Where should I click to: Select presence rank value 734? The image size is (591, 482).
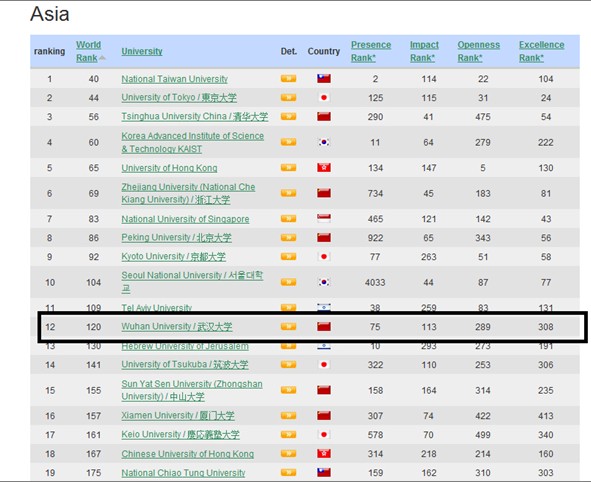(375, 193)
